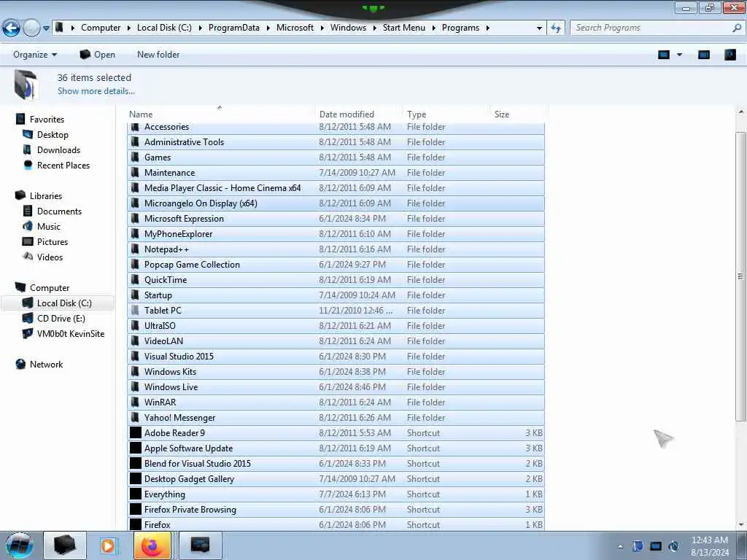747x560 pixels.
Task: Select Windows in the address breadcrumb
Action: click(348, 28)
